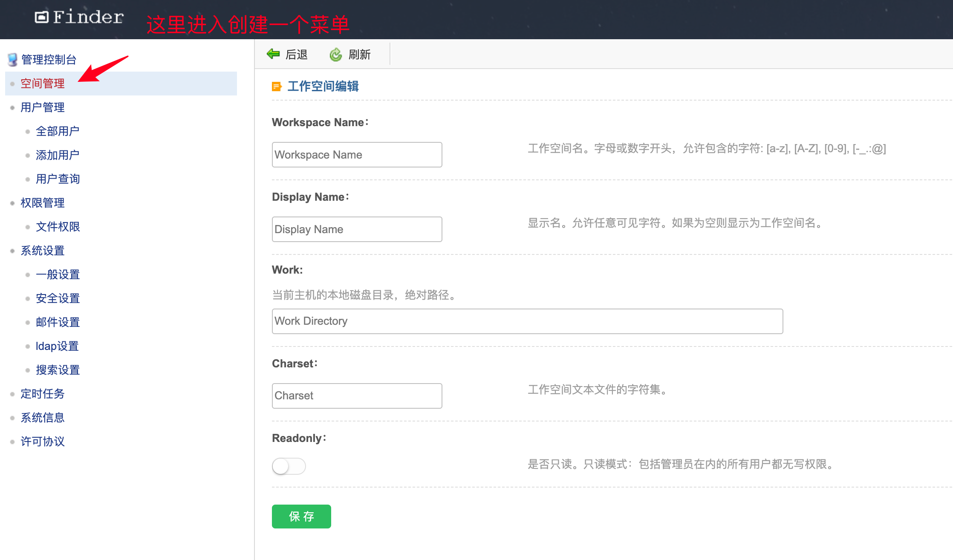Open ldap设置 in sidebar
The width and height of the screenshot is (953, 560).
tap(57, 346)
